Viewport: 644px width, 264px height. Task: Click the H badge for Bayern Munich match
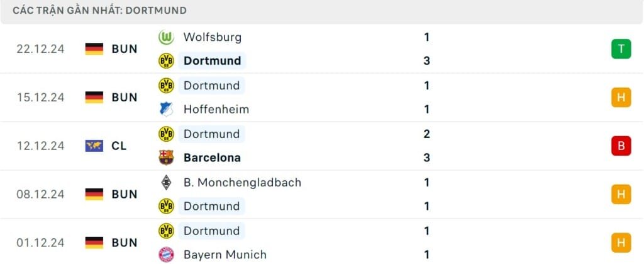(621, 243)
